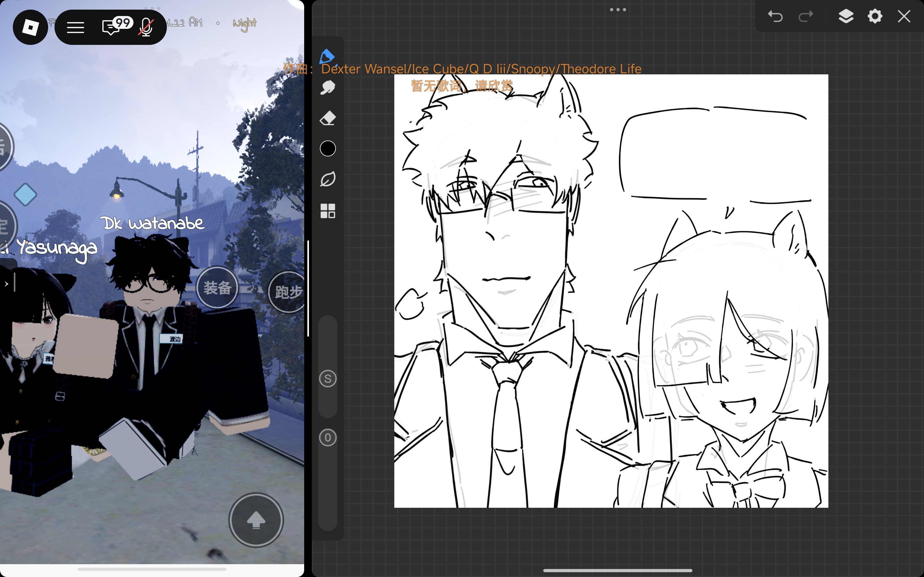Screen dimensions: 924x577
Task: Tap the 装备 equip button
Action: [217, 287]
